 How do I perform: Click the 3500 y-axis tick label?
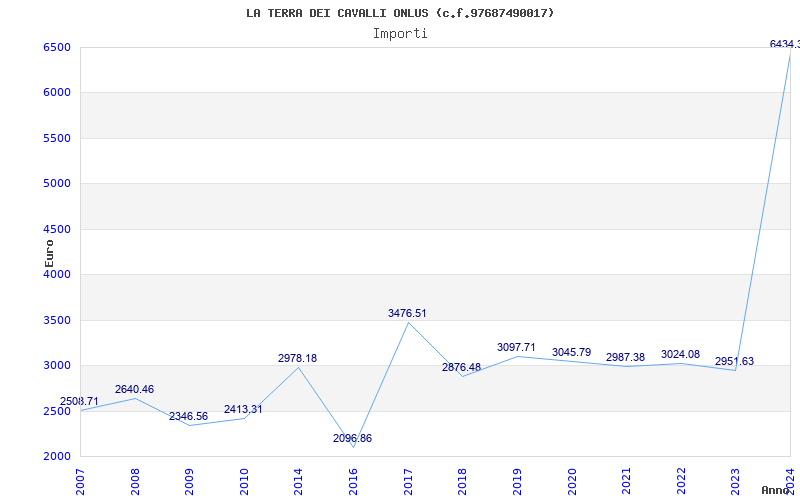[x=57, y=320]
